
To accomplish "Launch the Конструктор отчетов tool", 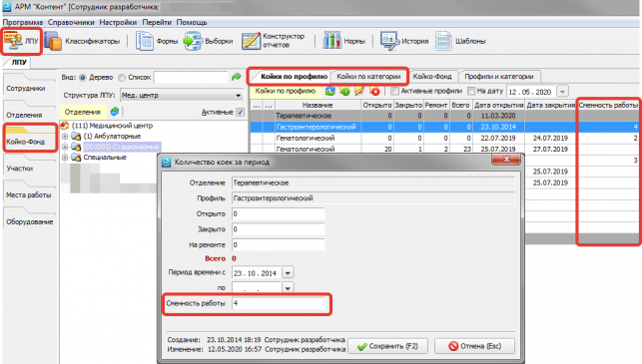I will 274,41.
